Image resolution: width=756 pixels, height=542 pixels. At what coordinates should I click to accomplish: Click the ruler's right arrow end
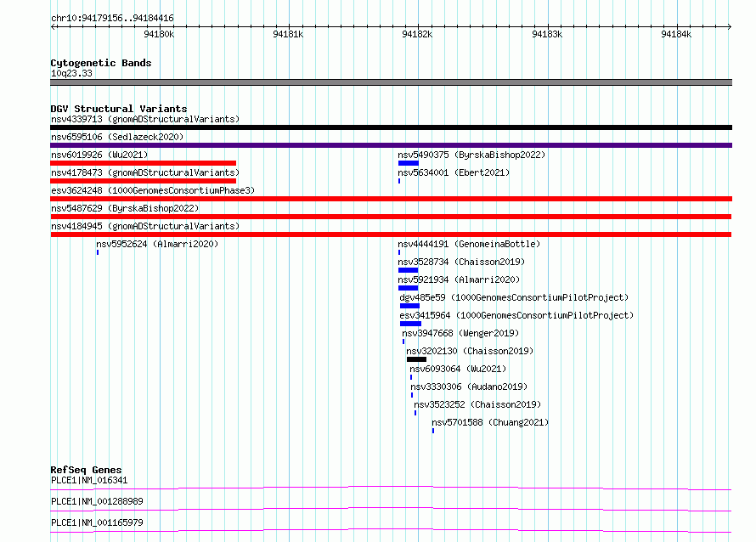[x=730, y=26]
